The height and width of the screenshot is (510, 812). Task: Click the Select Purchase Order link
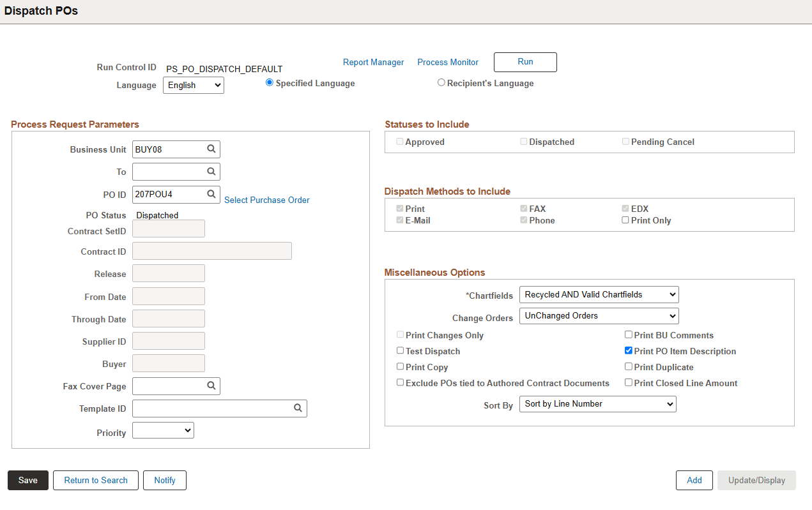267,200
